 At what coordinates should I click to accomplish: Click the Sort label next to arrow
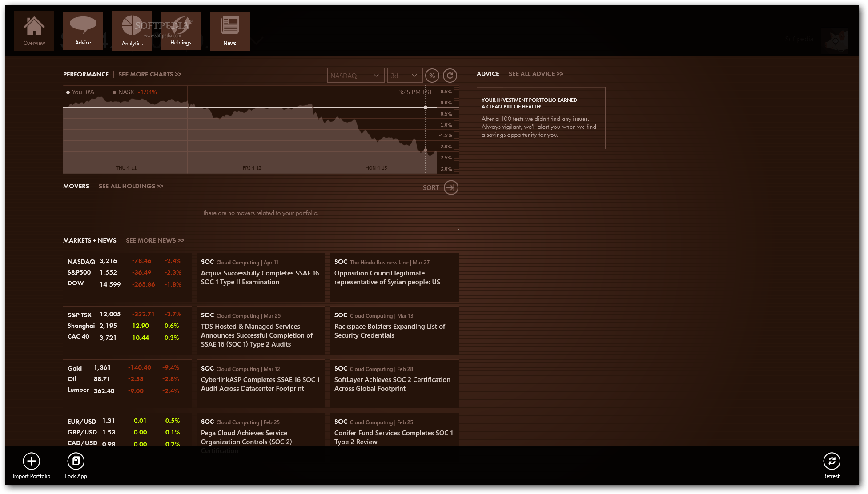coord(431,188)
